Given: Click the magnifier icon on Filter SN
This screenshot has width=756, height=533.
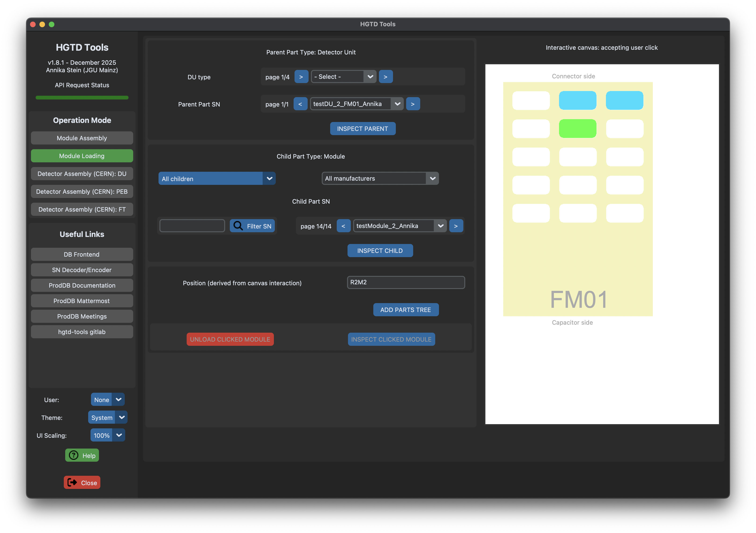Looking at the screenshot, I should pyautogui.click(x=238, y=226).
